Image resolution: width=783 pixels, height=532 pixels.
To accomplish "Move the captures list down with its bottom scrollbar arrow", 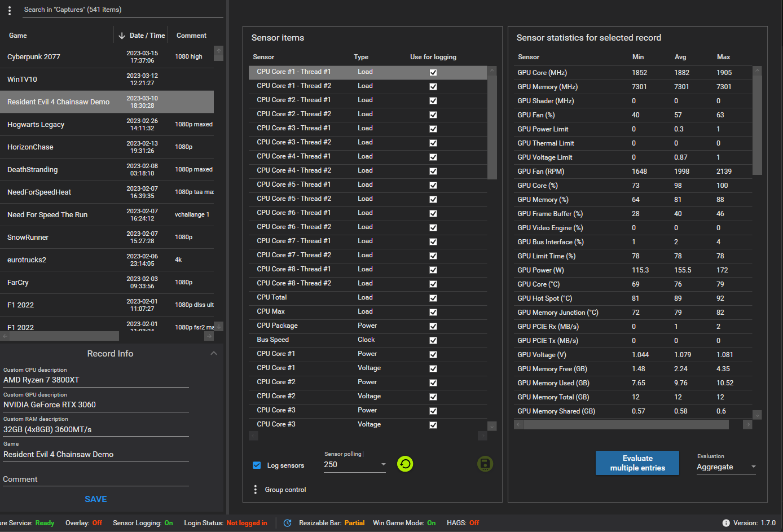I will point(218,326).
